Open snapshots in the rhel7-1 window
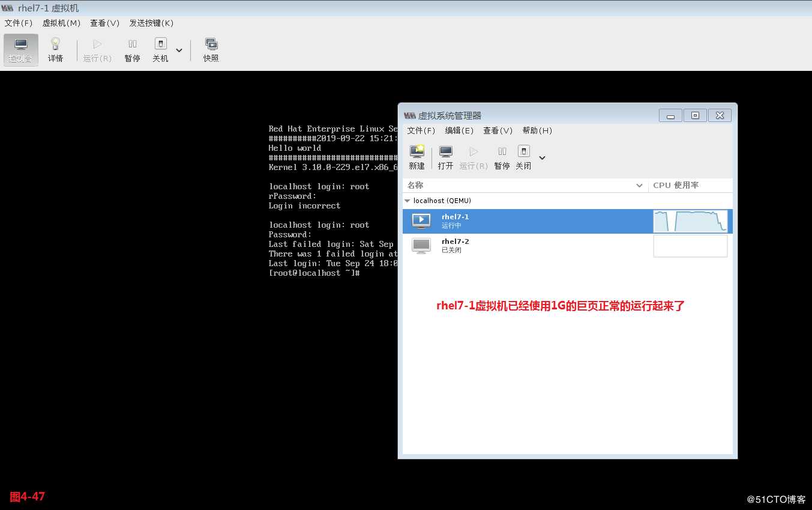This screenshot has height=510, width=812. pyautogui.click(x=211, y=50)
